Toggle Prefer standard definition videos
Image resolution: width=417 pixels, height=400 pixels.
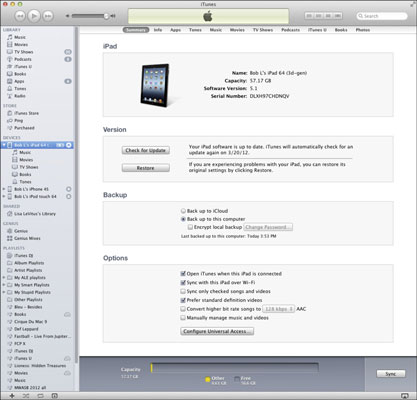[183, 300]
